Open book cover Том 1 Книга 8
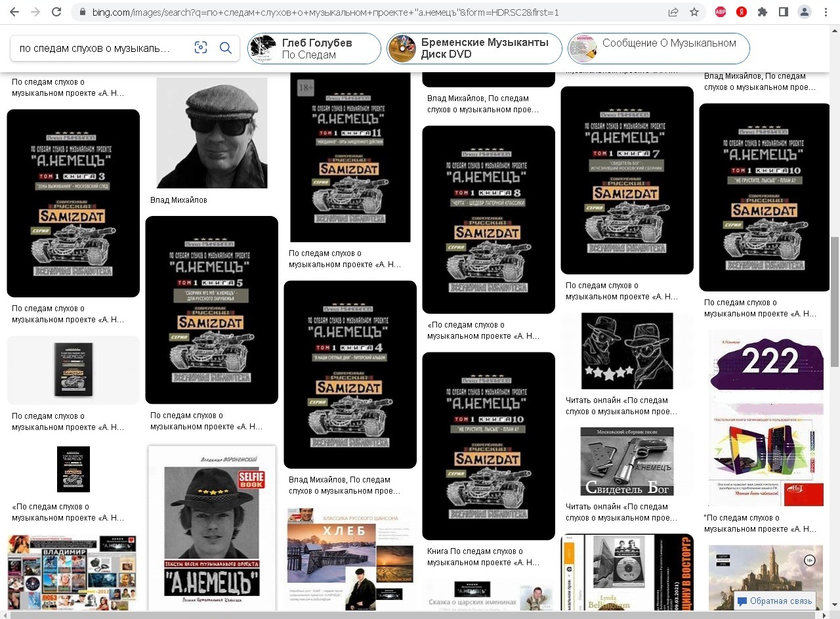This screenshot has width=840, height=619. click(489, 220)
